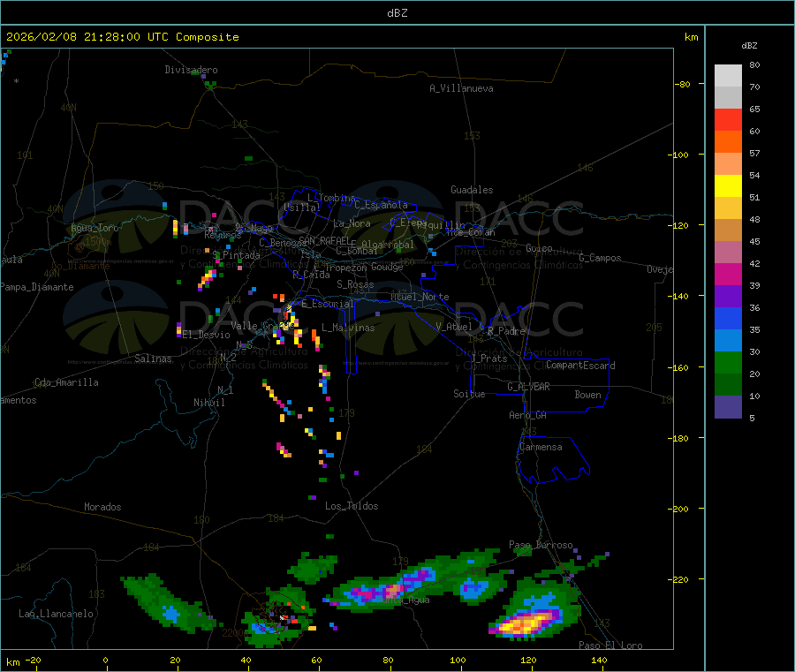Click the SAN_RAFAEL city label
The image size is (795, 672).
[x=324, y=241]
